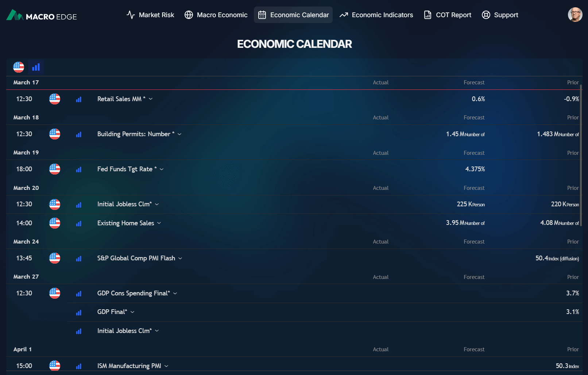588x375 pixels.
Task: Click the Macro Edge logo
Action: (x=42, y=15)
